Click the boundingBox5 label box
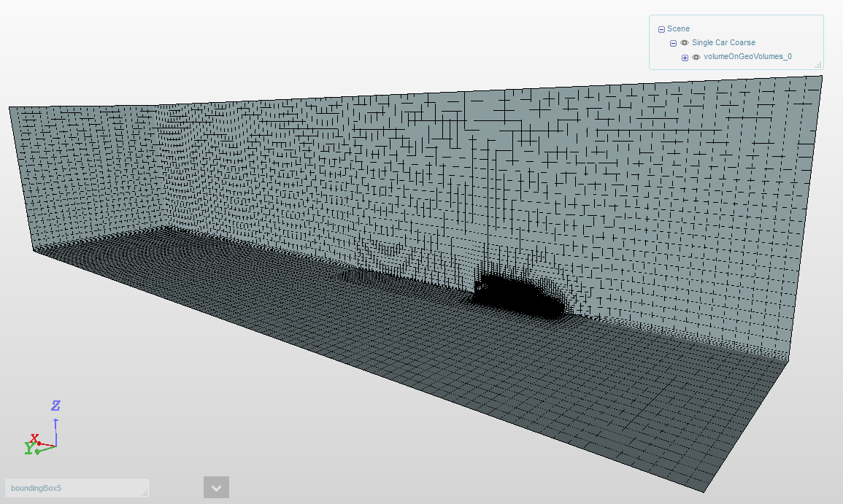Viewport: 843px width, 504px height. 77,488
